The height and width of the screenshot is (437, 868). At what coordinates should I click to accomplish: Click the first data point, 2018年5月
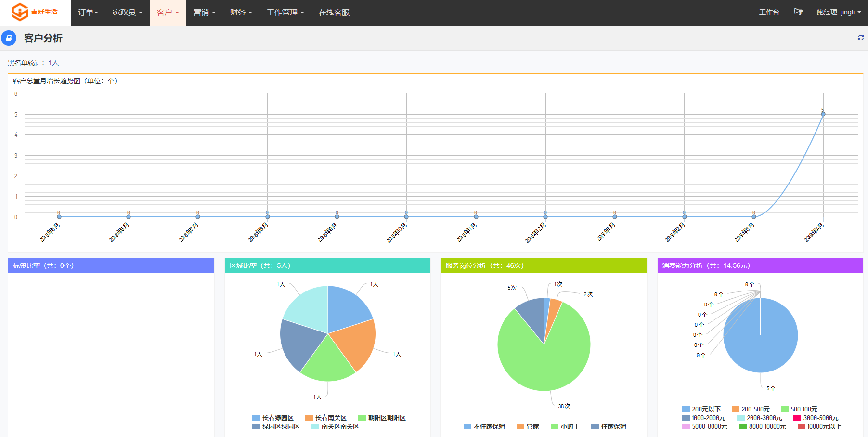click(x=59, y=217)
